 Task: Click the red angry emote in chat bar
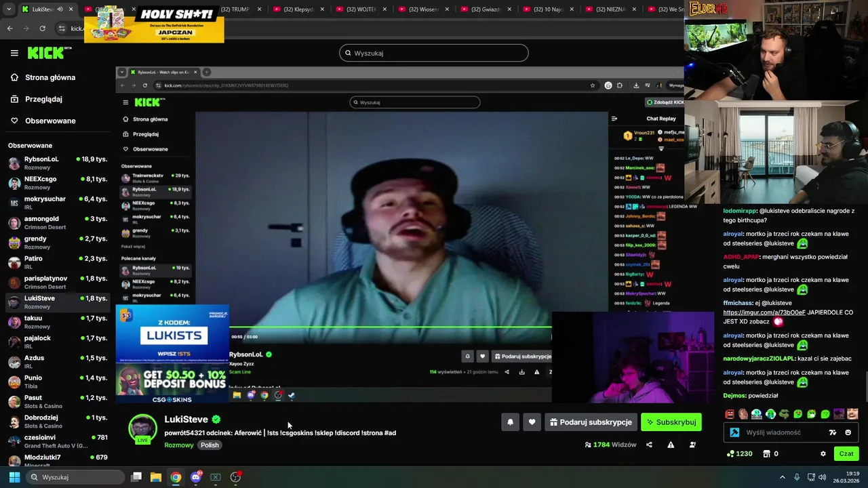click(730, 414)
